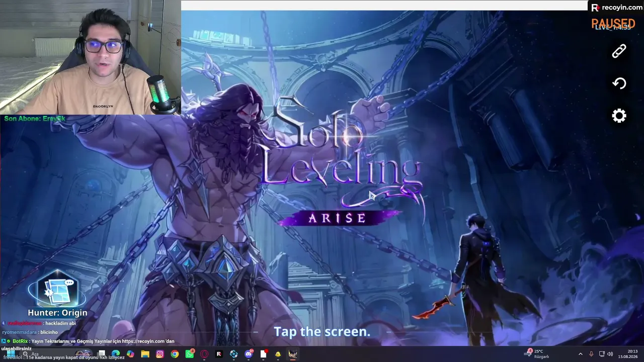Open Instagram from the taskbar
The image size is (644, 362).
click(160, 354)
